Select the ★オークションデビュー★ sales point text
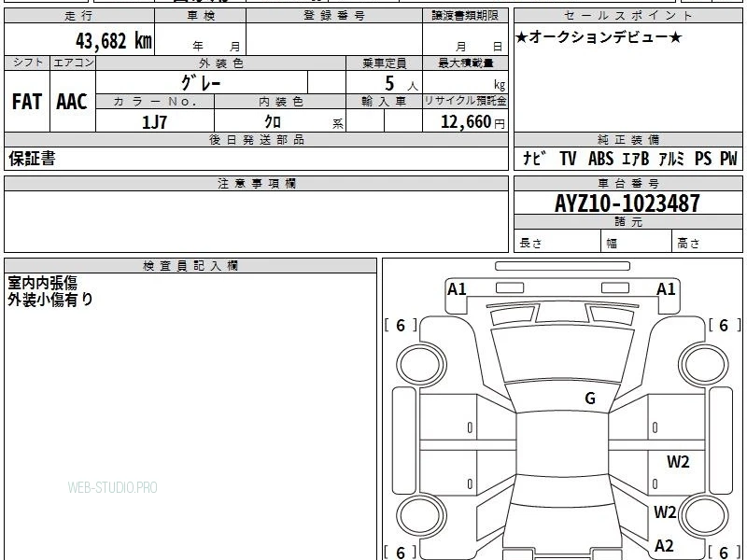The image size is (747, 560). (599, 37)
